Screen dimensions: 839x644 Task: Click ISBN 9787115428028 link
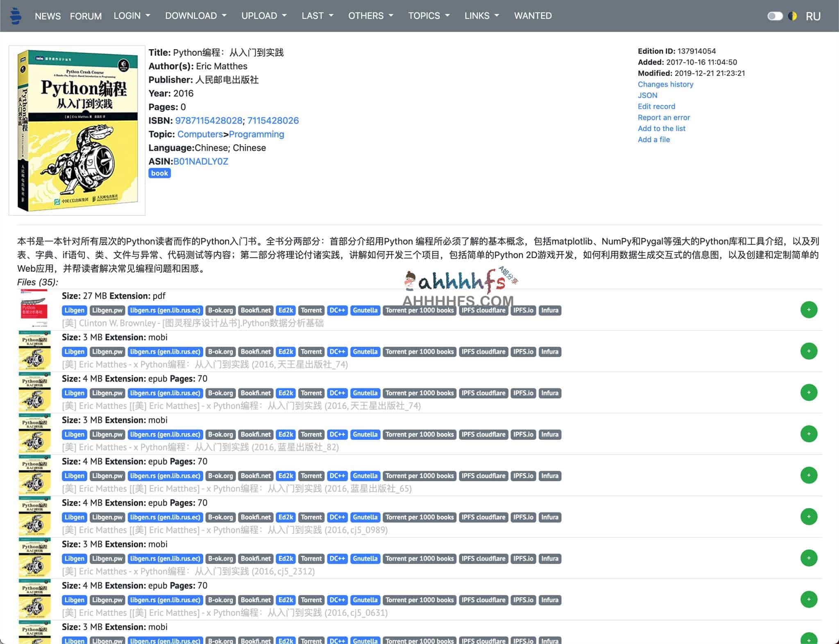[209, 121]
